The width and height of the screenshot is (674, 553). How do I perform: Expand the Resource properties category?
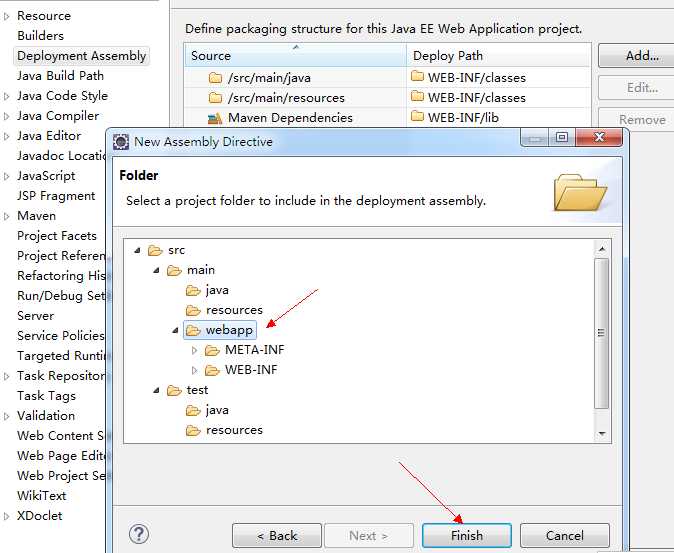pos(6,16)
